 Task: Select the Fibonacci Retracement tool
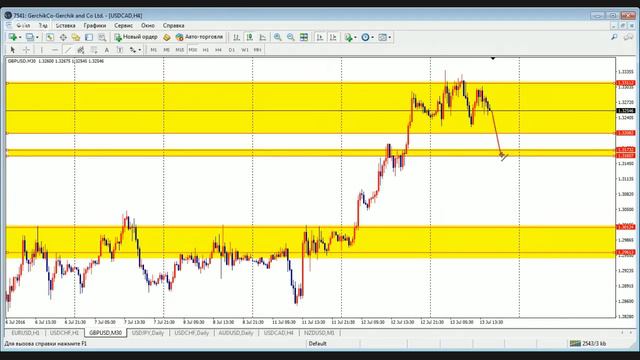point(94,50)
